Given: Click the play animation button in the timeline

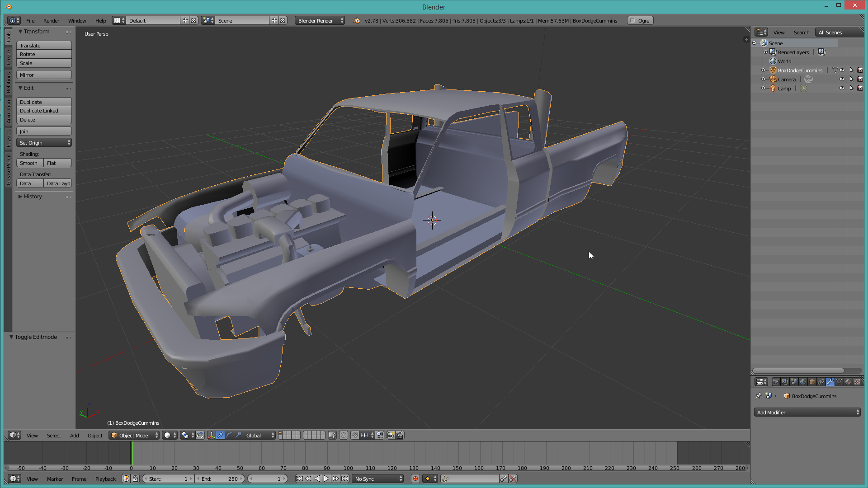Looking at the screenshot, I should (x=326, y=479).
